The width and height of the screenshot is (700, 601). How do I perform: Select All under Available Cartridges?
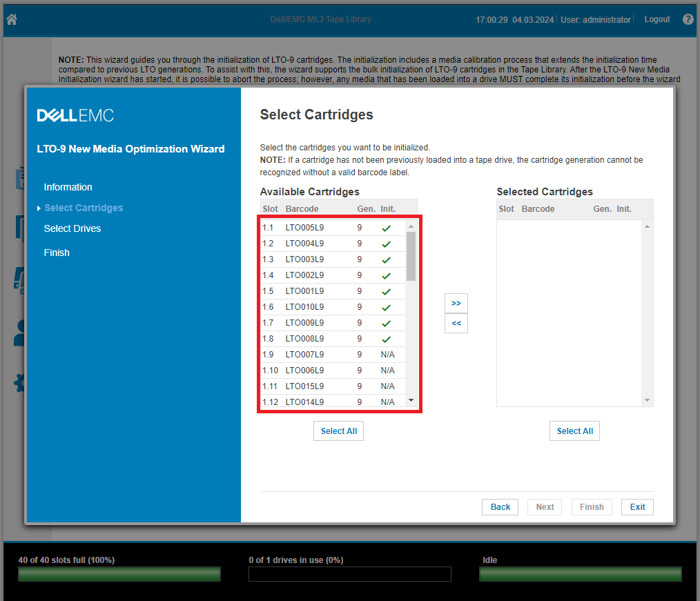[338, 431]
